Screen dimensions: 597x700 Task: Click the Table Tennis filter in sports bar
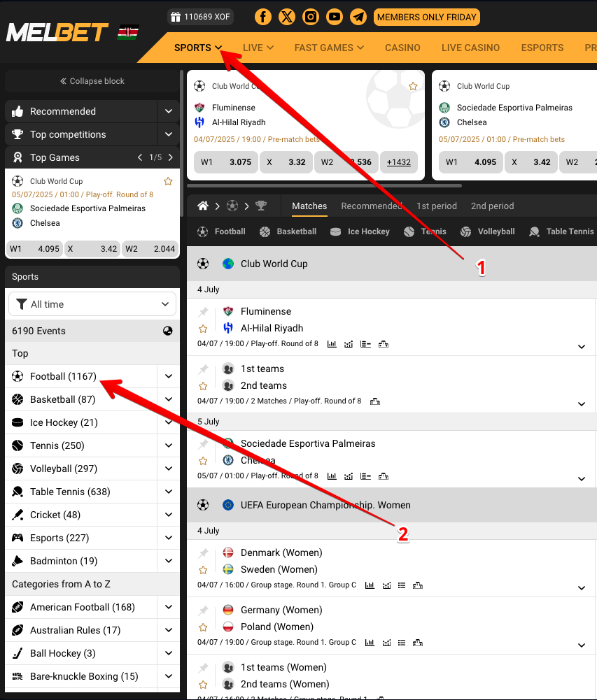pyautogui.click(x=561, y=231)
